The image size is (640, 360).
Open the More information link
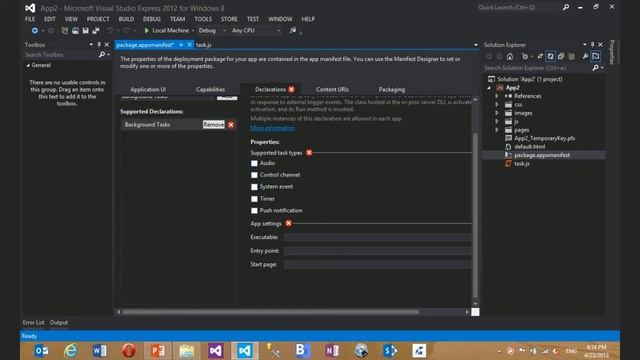point(272,128)
